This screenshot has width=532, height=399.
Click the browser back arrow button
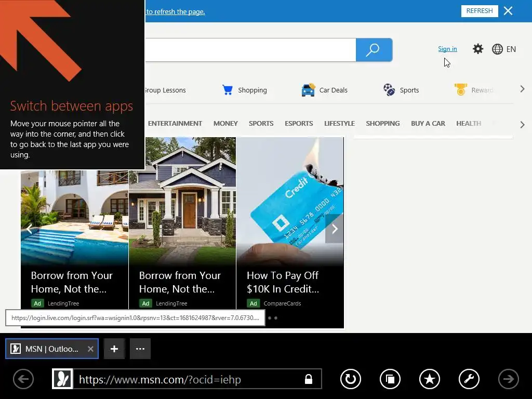click(x=23, y=379)
